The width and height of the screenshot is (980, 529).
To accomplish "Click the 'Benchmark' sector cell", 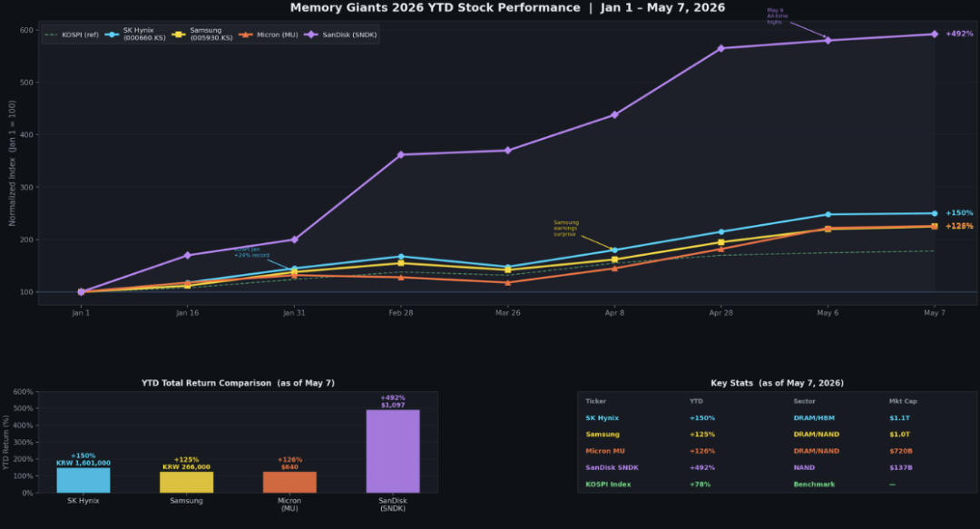I will coord(814,484).
